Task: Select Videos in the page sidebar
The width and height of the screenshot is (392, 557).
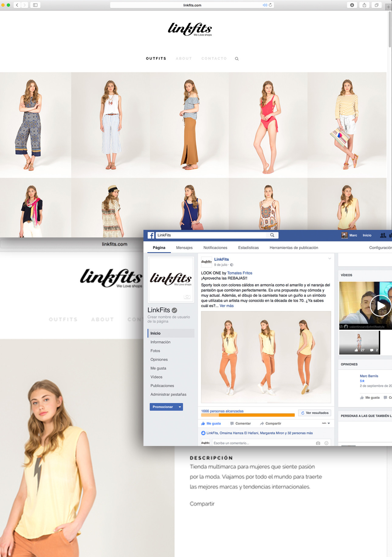Action: point(156,377)
